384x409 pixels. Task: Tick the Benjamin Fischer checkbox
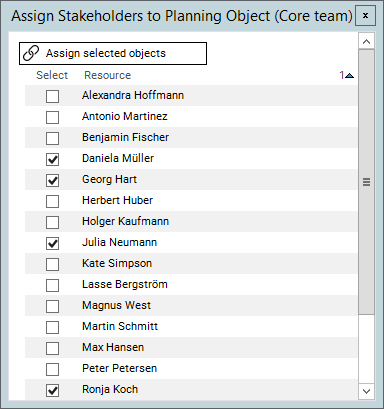52,138
